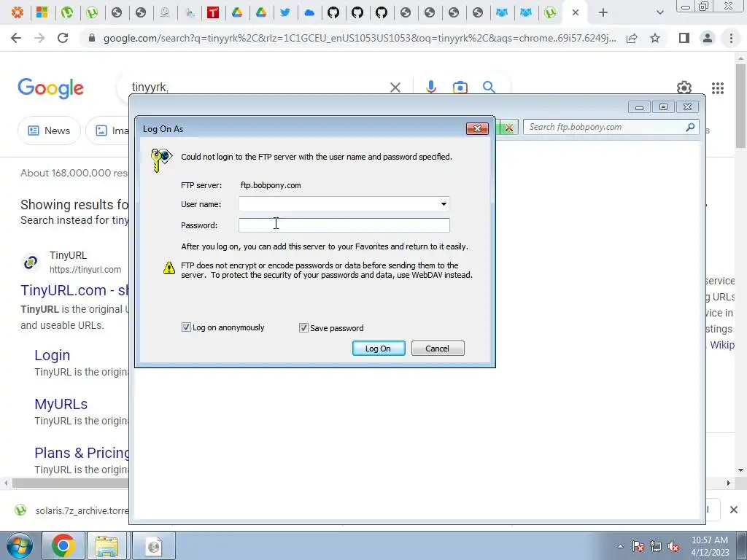Select the Images filter tab
This screenshot has width=747, height=560.
(108, 131)
